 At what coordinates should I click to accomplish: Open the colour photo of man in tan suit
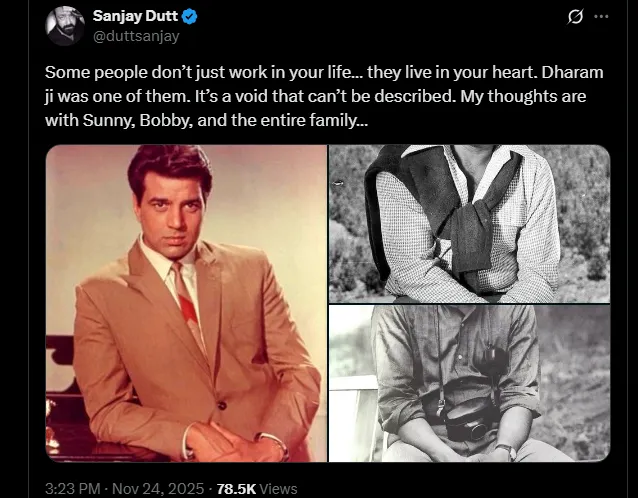pos(186,303)
